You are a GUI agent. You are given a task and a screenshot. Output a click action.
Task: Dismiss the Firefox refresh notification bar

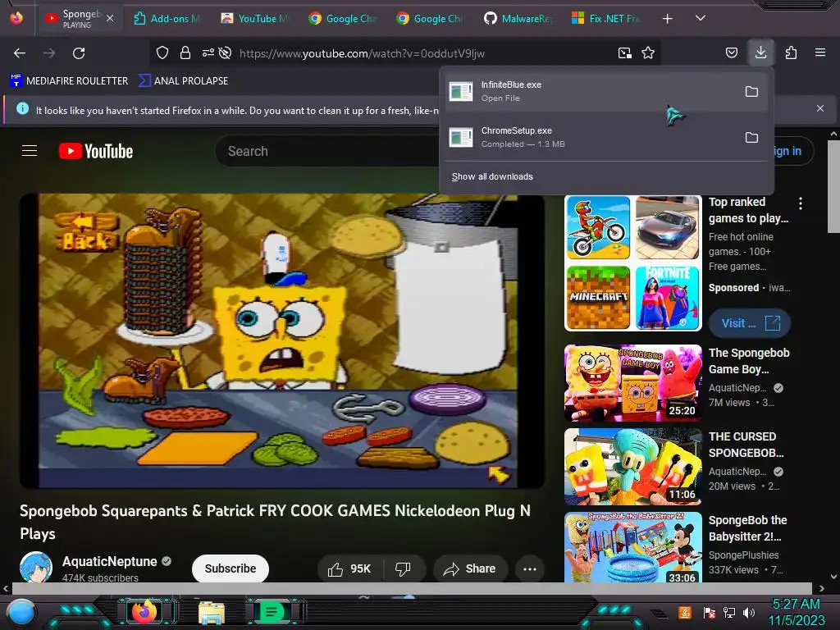[820, 108]
